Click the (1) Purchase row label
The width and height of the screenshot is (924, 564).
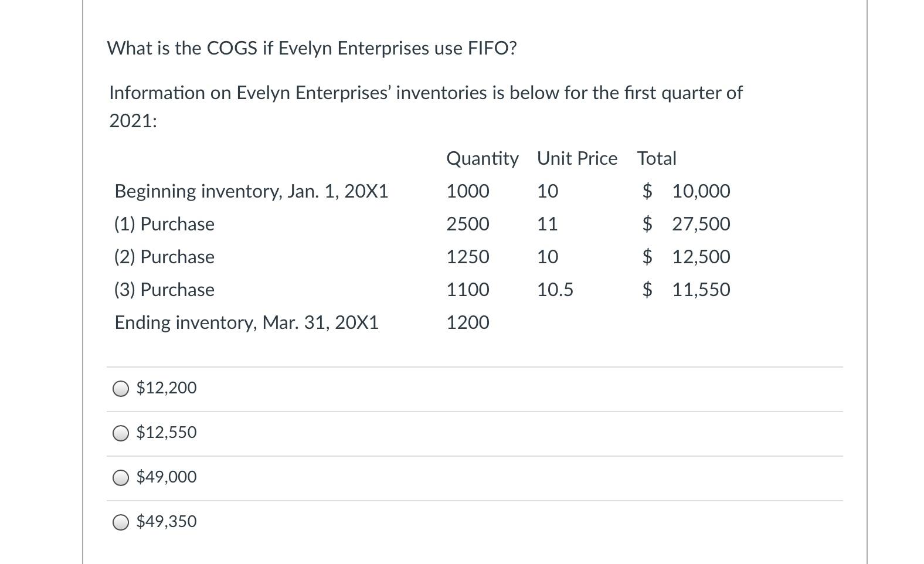click(x=164, y=223)
